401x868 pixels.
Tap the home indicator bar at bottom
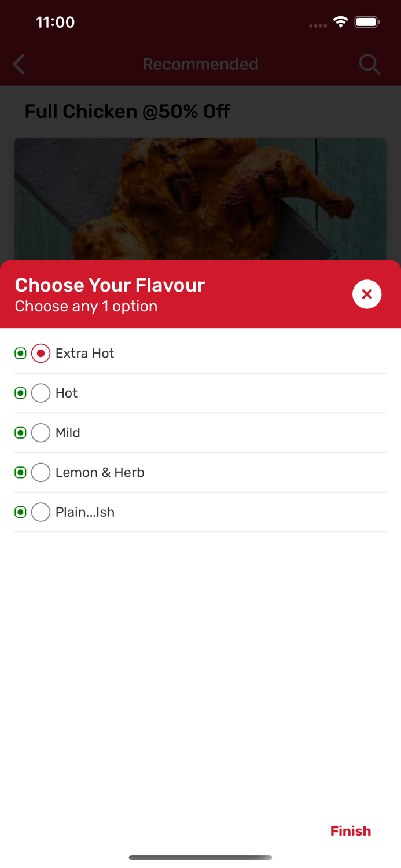pyautogui.click(x=201, y=858)
